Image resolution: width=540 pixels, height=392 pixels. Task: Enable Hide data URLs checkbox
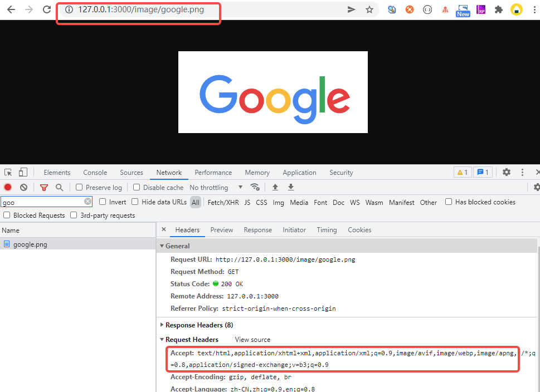click(x=135, y=202)
